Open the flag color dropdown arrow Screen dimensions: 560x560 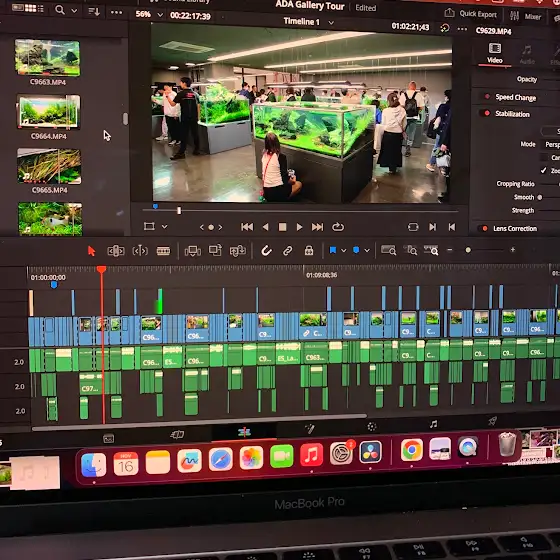[x=344, y=250]
